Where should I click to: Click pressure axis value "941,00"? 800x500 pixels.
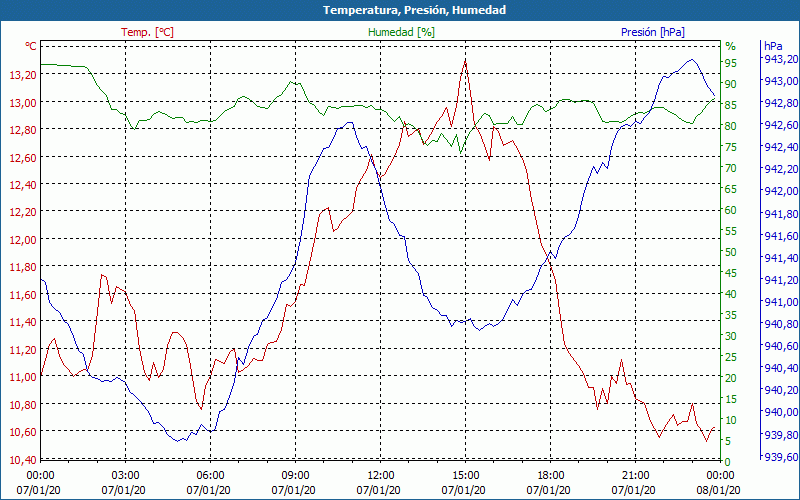point(782,302)
